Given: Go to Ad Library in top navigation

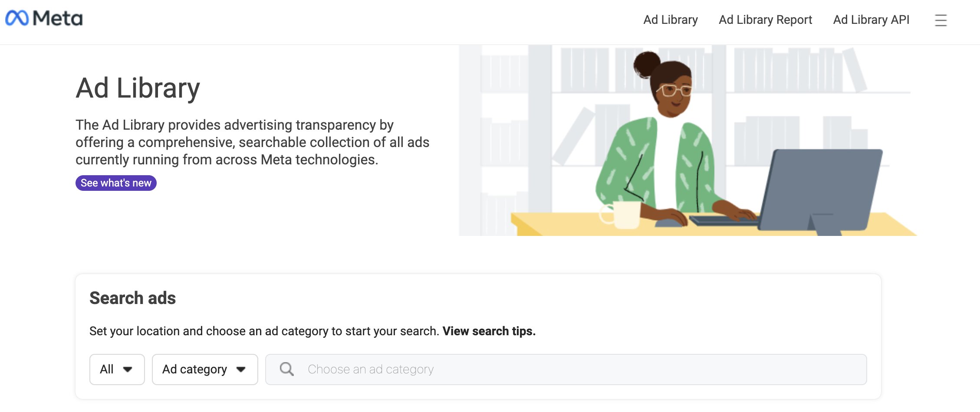Looking at the screenshot, I should pyautogui.click(x=670, y=20).
